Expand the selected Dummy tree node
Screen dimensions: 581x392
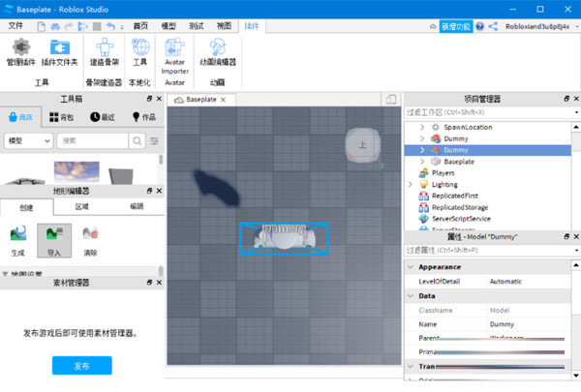coord(422,150)
